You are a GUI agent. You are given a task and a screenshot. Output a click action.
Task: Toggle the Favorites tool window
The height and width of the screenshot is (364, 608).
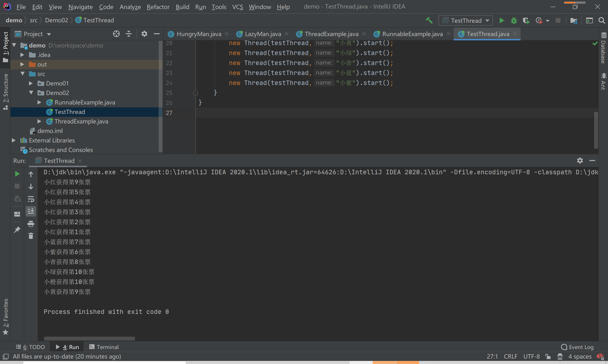5,317
